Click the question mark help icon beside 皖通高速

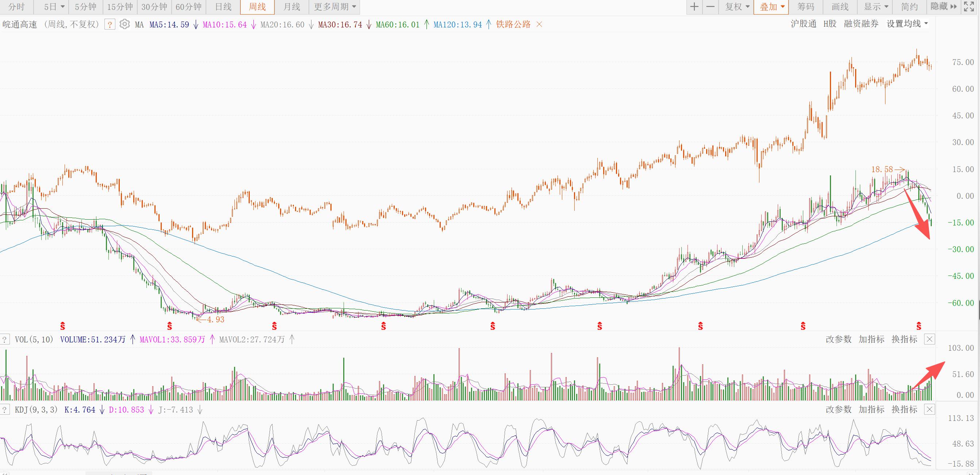pos(110,25)
